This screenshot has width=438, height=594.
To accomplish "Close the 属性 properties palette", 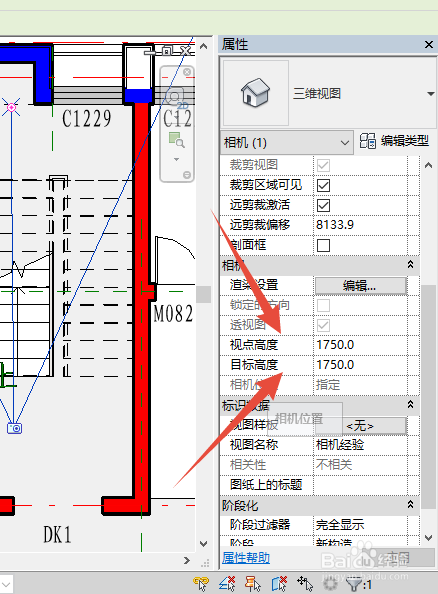I will 429,45.
